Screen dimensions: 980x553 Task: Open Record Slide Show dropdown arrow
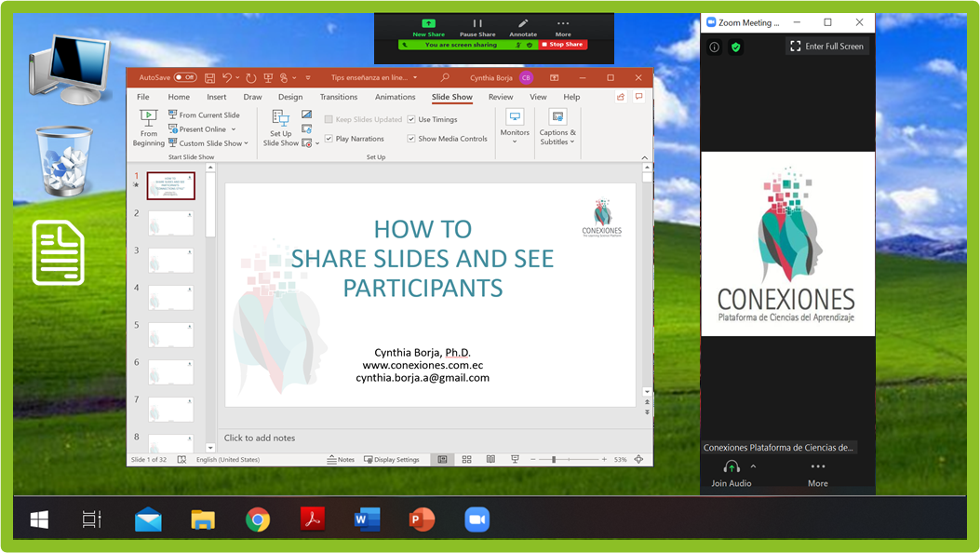click(317, 143)
